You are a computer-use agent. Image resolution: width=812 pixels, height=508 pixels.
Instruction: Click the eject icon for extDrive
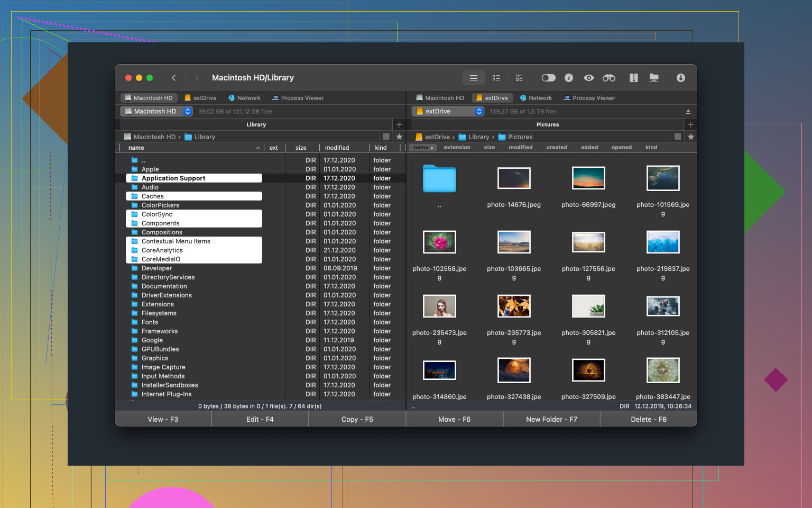point(688,112)
